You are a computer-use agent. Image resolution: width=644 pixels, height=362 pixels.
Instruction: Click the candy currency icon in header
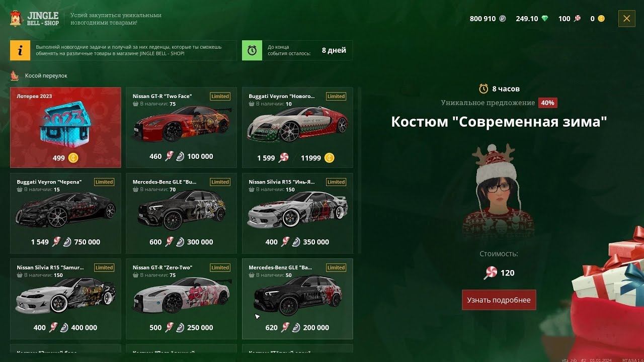577,19
